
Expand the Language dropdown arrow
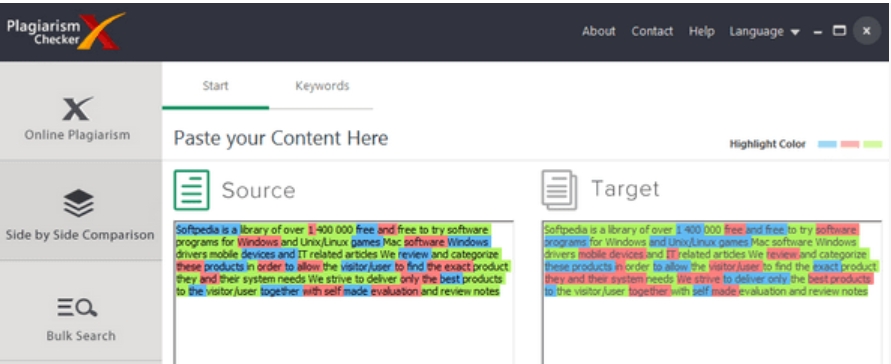(x=795, y=32)
